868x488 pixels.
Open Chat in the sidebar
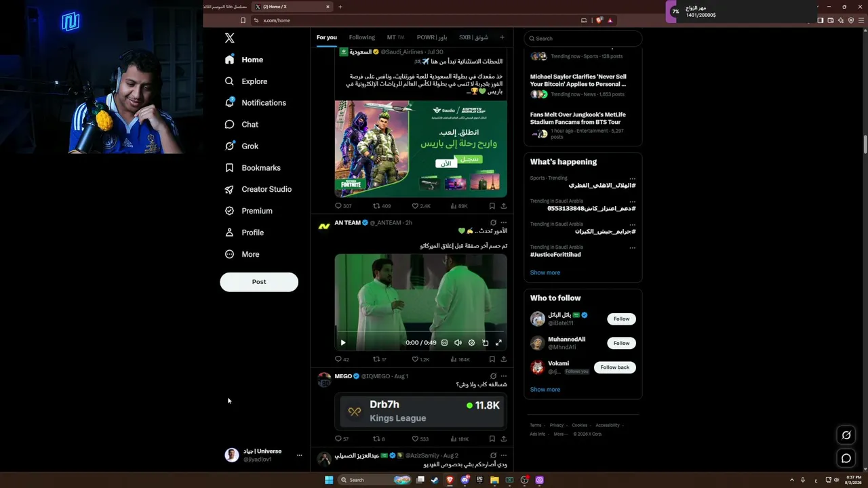(x=241, y=125)
